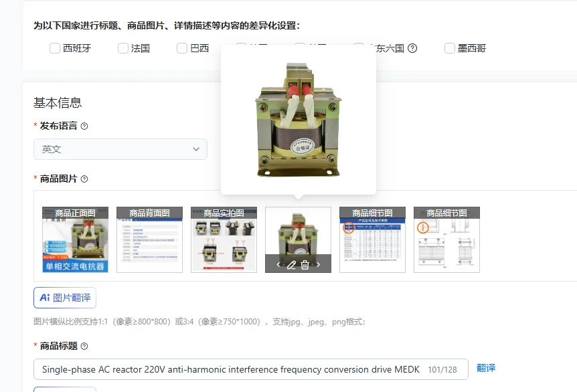Click help icon next to 发布语言
The image size is (577, 392).
(84, 126)
